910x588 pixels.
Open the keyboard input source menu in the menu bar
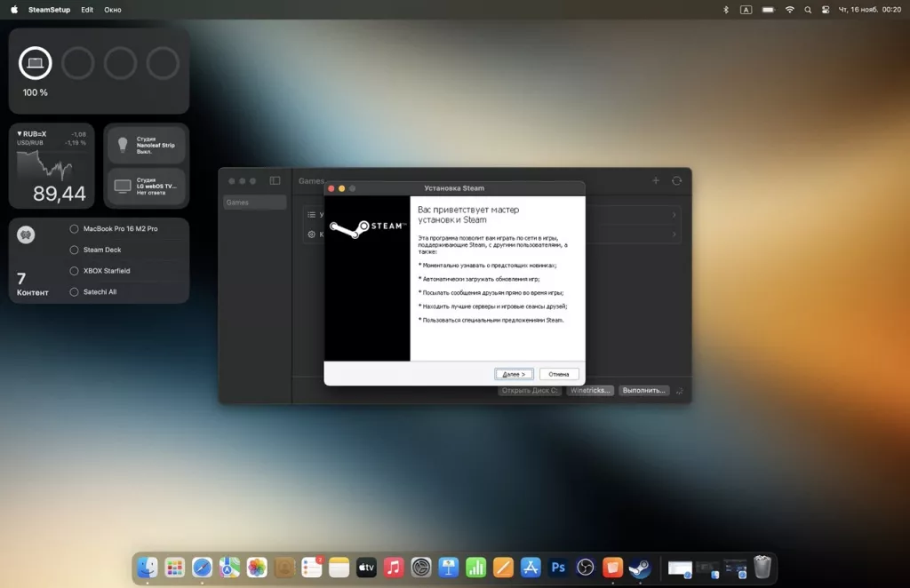tap(745, 10)
